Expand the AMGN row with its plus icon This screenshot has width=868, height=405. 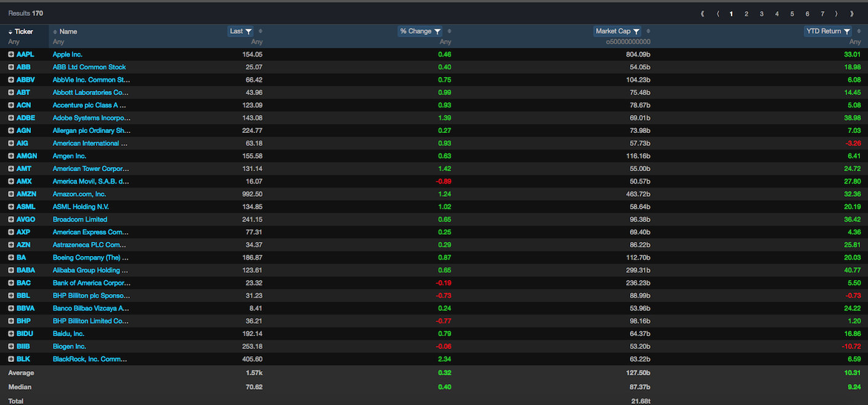(x=11, y=156)
